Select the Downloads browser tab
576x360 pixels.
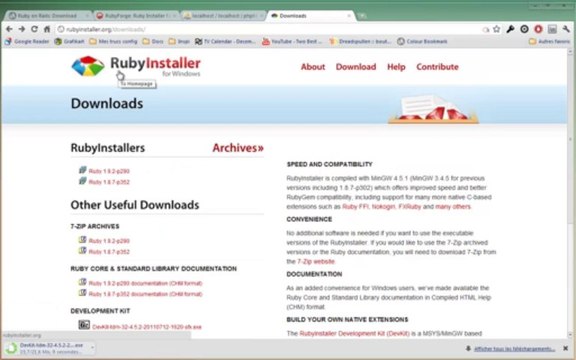311,16
